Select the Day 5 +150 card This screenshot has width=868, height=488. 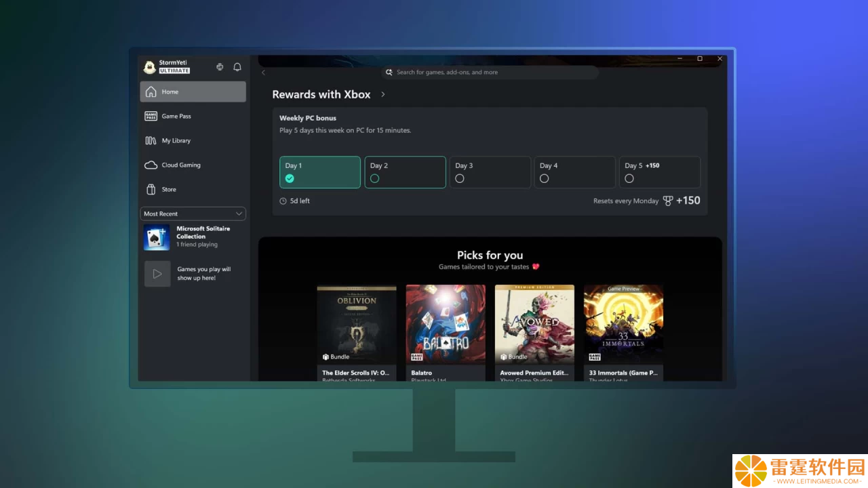(660, 172)
